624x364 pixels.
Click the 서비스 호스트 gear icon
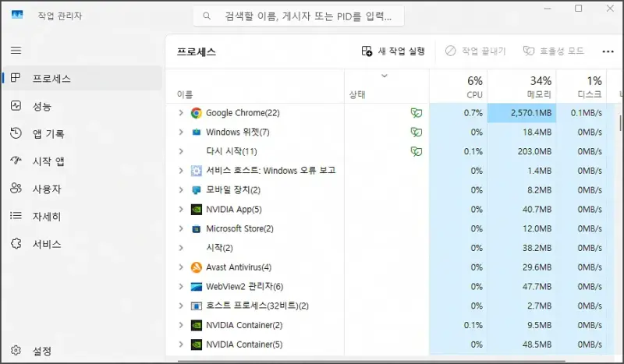(197, 171)
